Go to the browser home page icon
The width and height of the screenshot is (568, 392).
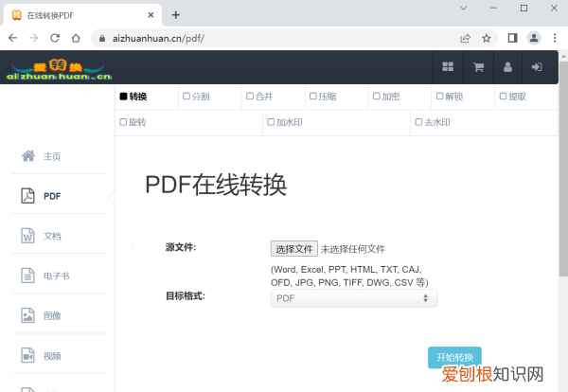point(76,38)
